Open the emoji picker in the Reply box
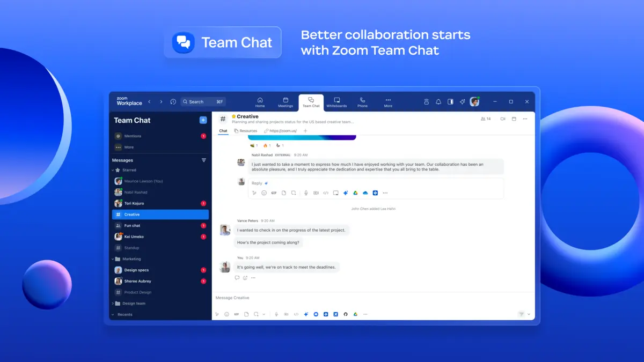The height and width of the screenshot is (362, 644). (x=264, y=193)
